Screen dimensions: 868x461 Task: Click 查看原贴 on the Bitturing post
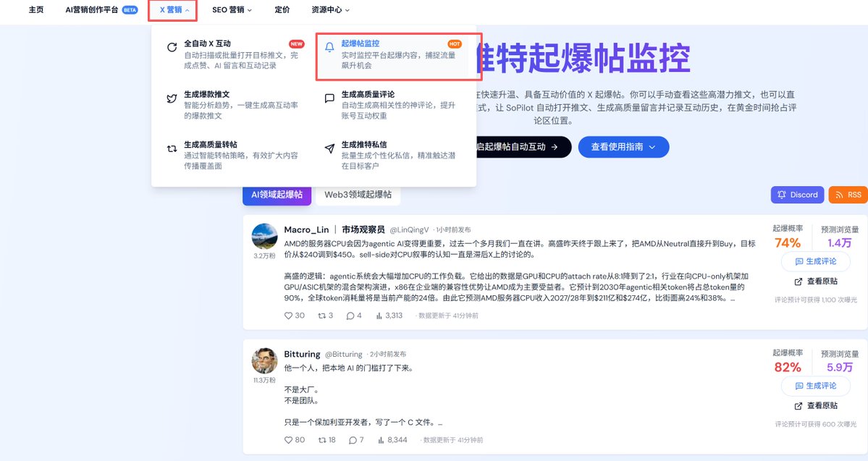click(815, 406)
